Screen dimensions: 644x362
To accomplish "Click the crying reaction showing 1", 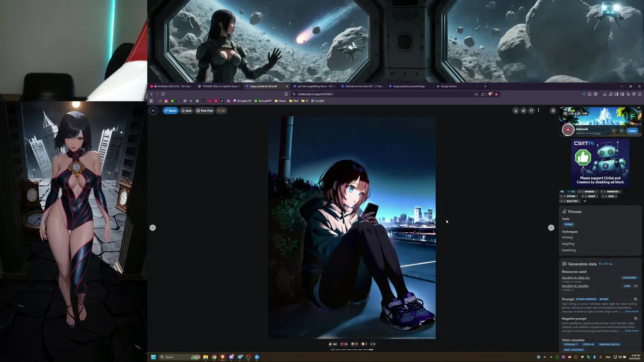I will click(x=365, y=344).
